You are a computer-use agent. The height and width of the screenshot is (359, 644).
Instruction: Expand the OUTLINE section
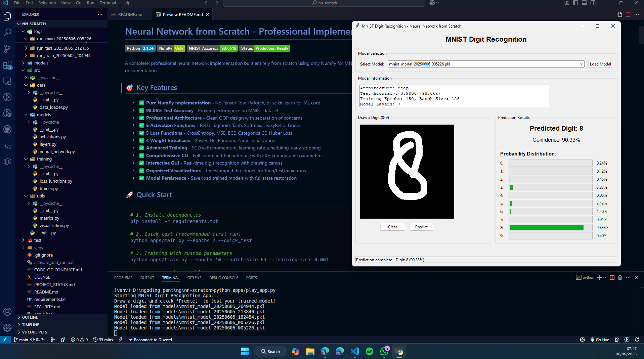coord(30,317)
